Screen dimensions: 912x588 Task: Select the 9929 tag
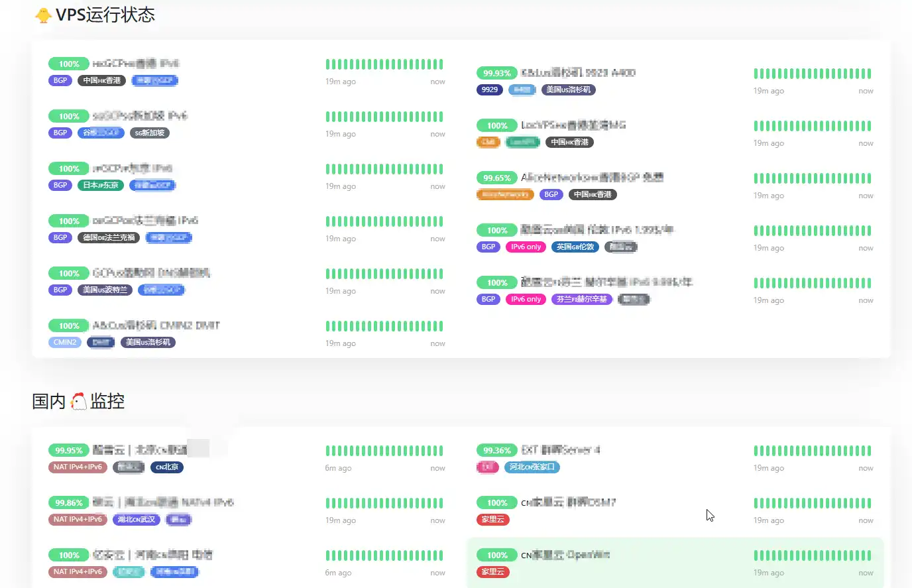[489, 89]
